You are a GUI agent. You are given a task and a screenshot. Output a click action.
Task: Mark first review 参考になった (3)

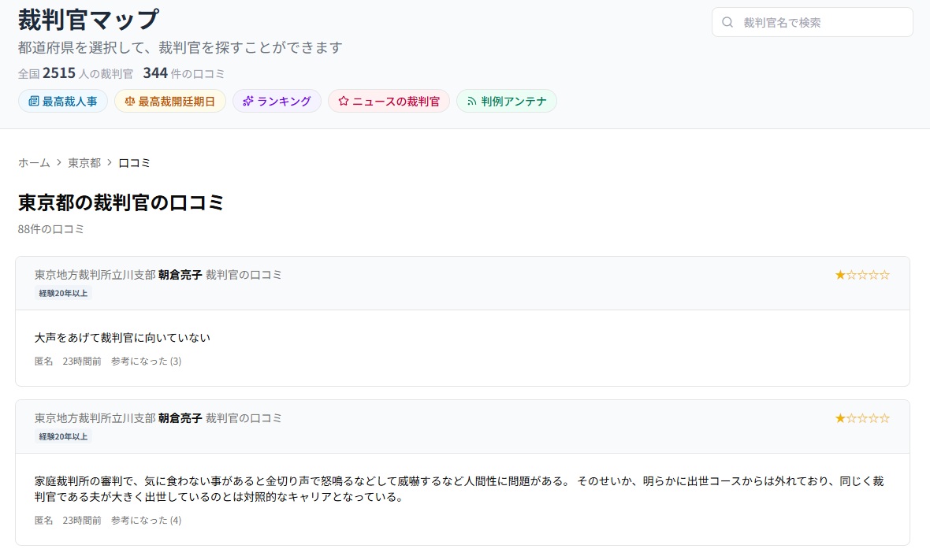pos(146,362)
